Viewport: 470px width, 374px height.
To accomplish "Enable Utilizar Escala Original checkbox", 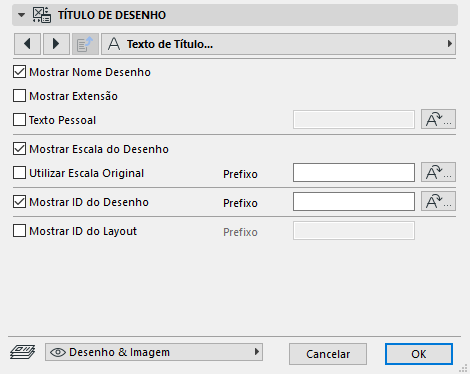I will click(19, 173).
